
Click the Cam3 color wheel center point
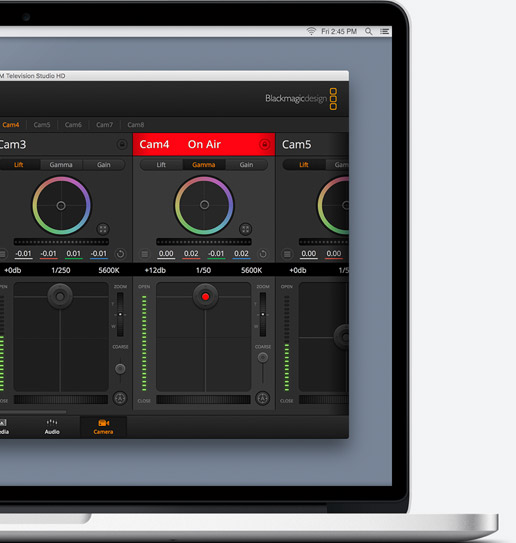61,206
